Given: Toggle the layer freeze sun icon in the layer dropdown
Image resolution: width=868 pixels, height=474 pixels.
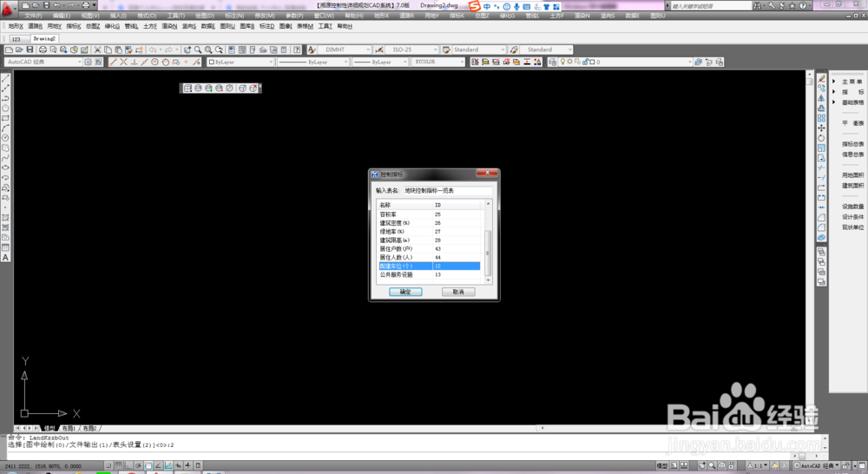Looking at the screenshot, I should [x=569, y=62].
